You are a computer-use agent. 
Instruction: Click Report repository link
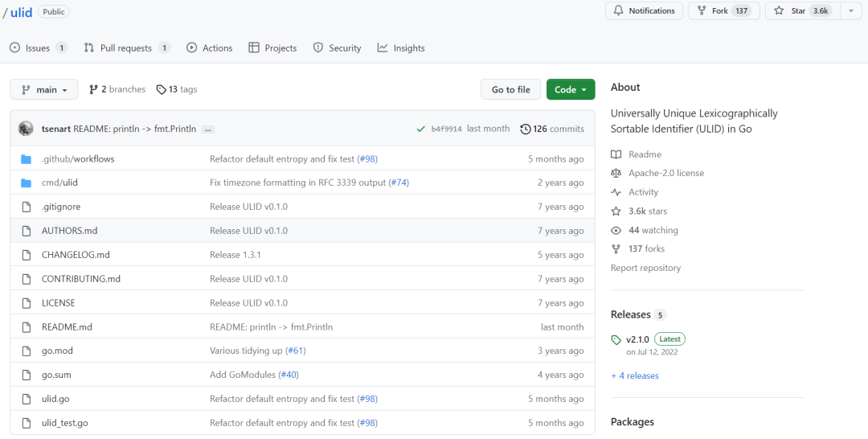point(645,268)
